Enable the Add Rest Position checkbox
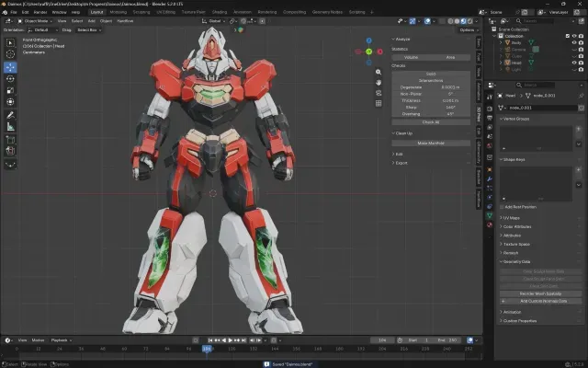Viewport: 588px width, 368px height. (502, 207)
